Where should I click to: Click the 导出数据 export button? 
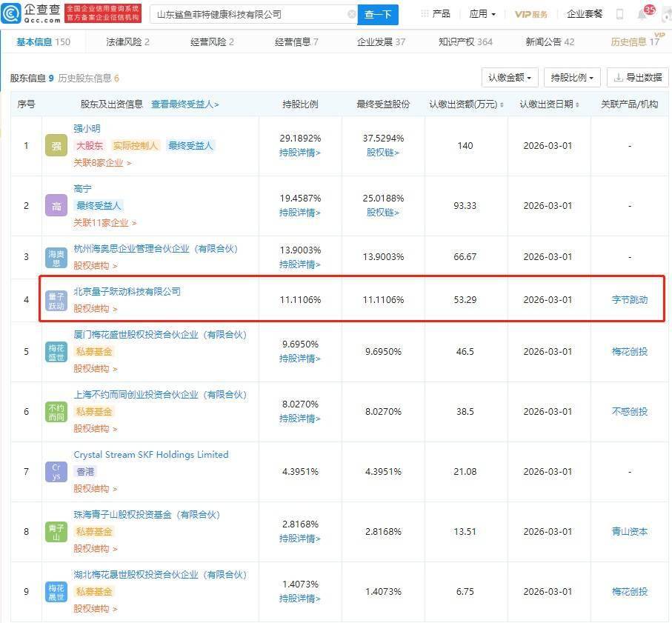pyautogui.click(x=638, y=78)
